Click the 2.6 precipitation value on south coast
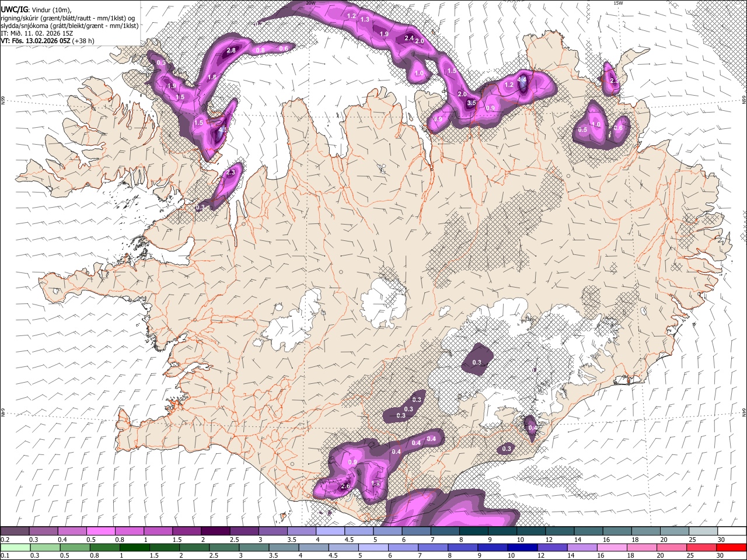747x560 pixels. point(345,487)
